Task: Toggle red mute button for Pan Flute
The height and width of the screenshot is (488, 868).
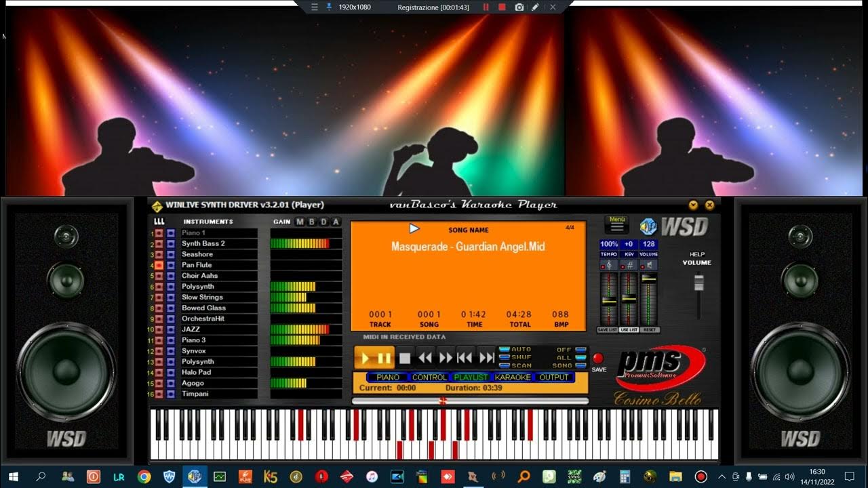Action: click(x=159, y=265)
